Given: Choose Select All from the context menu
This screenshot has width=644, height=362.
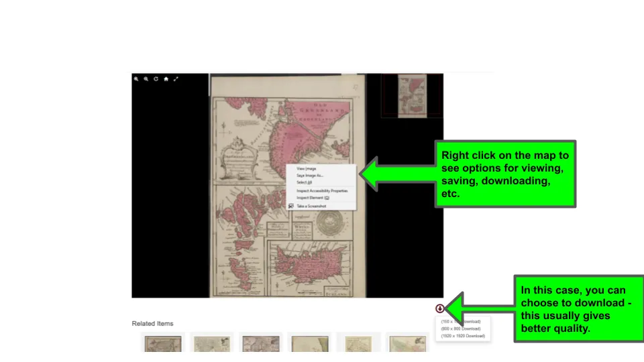Looking at the screenshot, I should click(x=305, y=182).
